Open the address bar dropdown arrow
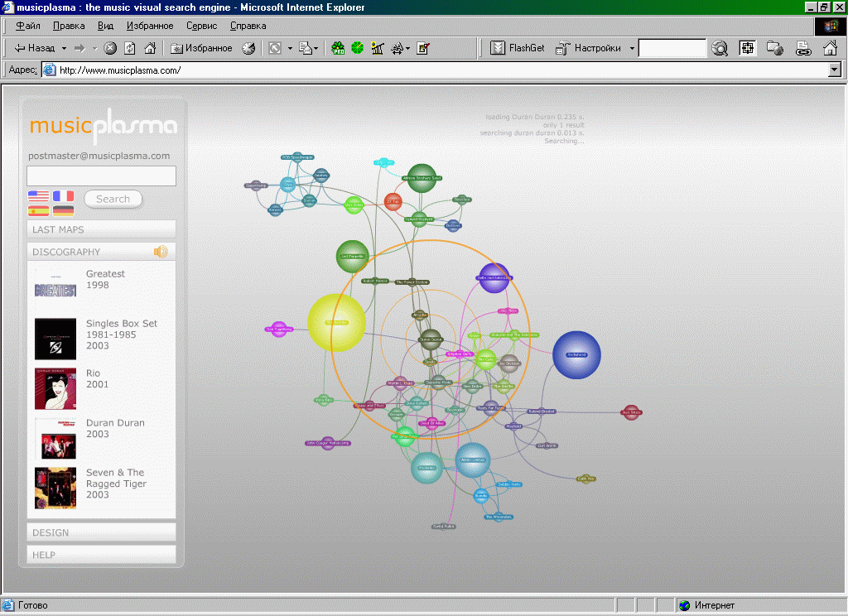This screenshot has height=616, width=848. pyautogui.click(x=835, y=70)
